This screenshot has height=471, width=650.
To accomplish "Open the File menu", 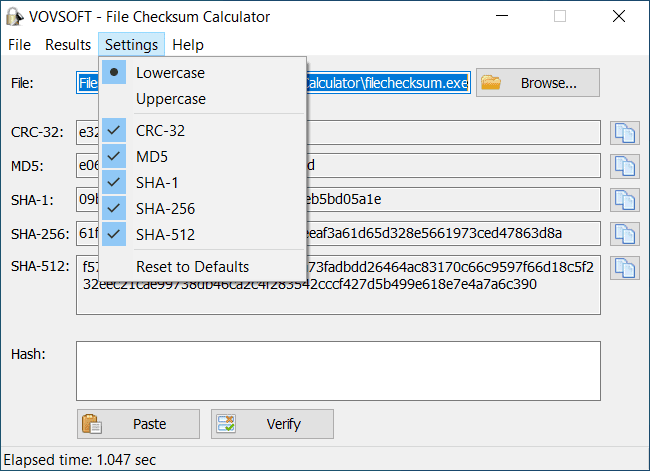I will coord(19,44).
